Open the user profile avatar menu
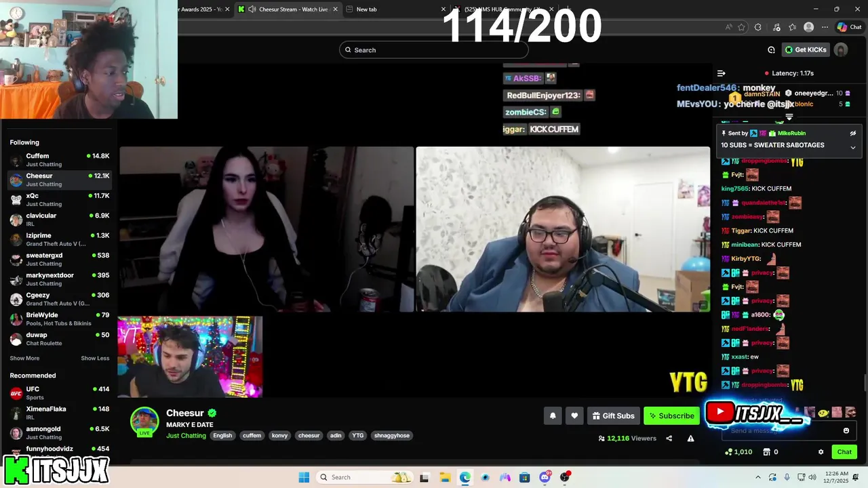The height and width of the screenshot is (488, 868). [x=841, y=49]
